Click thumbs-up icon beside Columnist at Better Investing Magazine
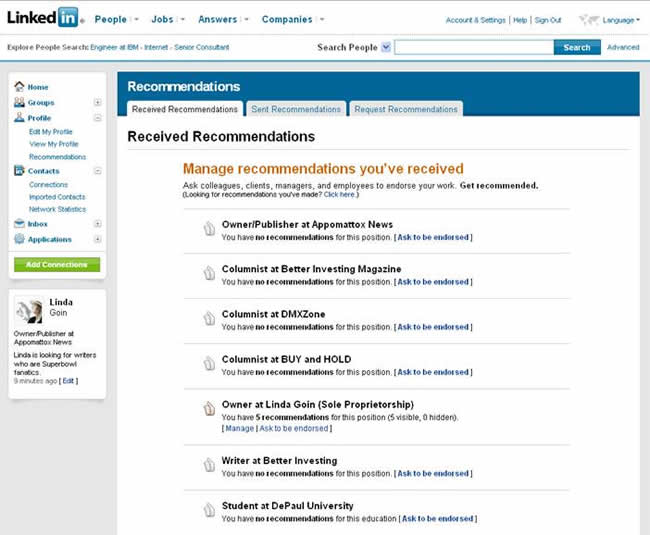 pos(209,273)
